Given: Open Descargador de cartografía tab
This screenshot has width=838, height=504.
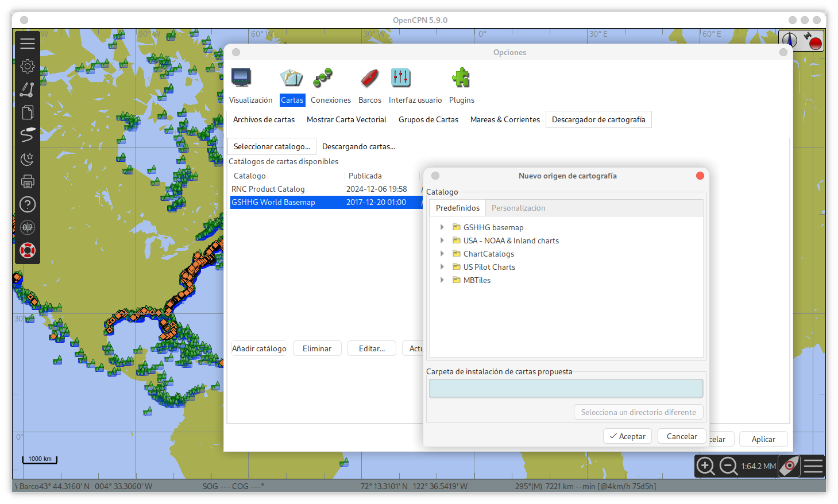Looking at the screenshot, I should (x=598, y=119).
